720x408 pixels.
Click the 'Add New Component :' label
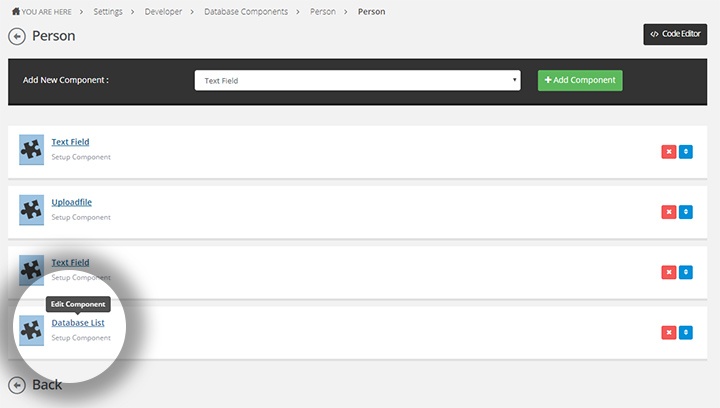click(66, 80)
